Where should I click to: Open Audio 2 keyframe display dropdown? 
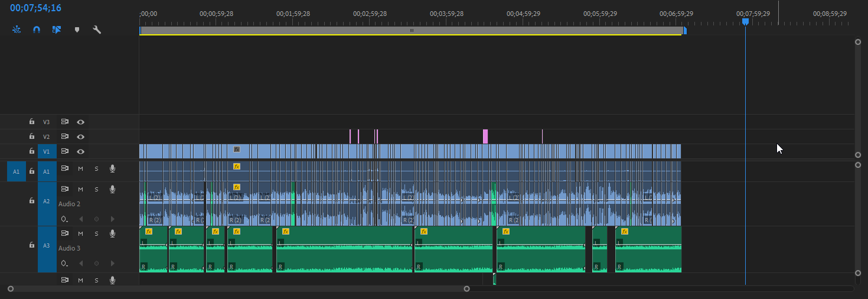click(x=64, y=219)
